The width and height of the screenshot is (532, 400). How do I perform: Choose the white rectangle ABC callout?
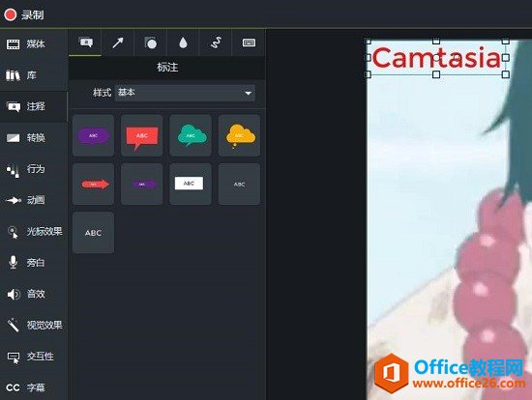click(x=191, y=185)
